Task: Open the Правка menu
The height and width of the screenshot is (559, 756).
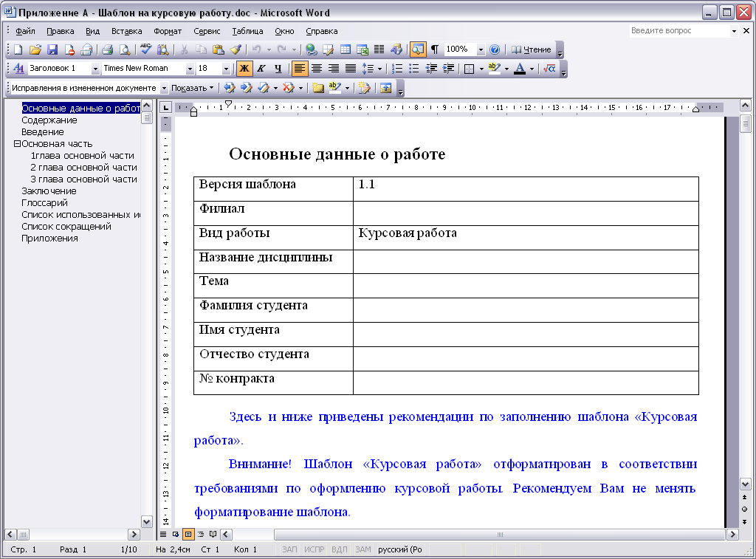Action: 61,31
